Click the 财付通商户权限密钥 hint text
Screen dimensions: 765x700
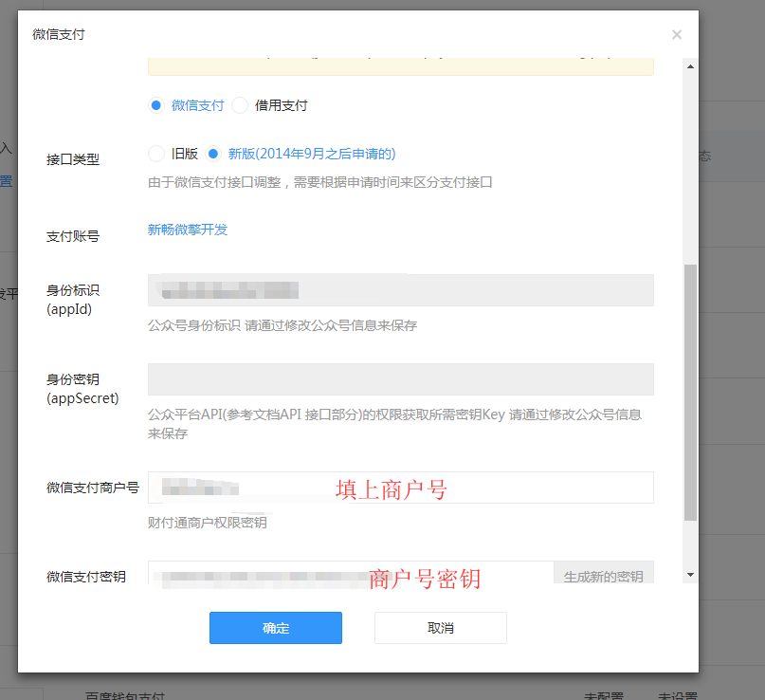208,523
